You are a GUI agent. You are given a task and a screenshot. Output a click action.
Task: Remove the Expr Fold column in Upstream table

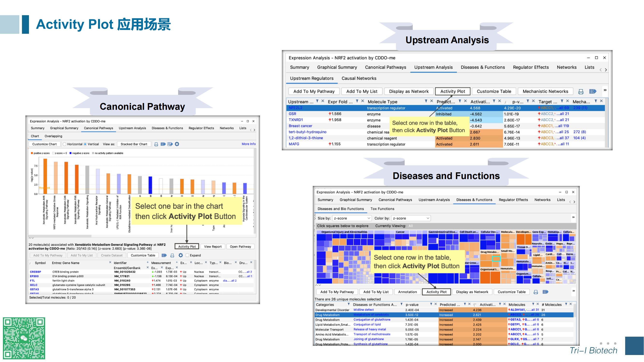(362, 101)
